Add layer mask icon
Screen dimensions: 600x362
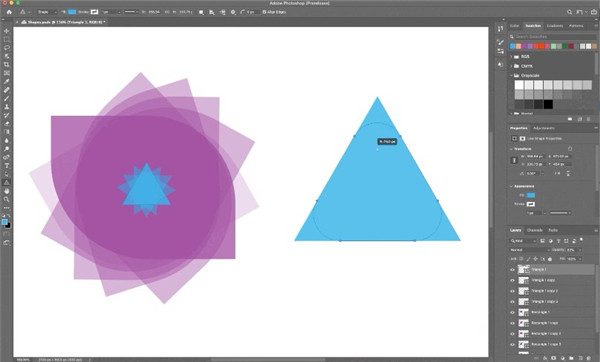point(554,358)
